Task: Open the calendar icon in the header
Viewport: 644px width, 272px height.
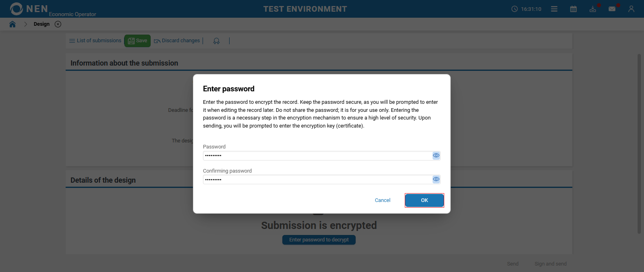Action: click(574, 9)
